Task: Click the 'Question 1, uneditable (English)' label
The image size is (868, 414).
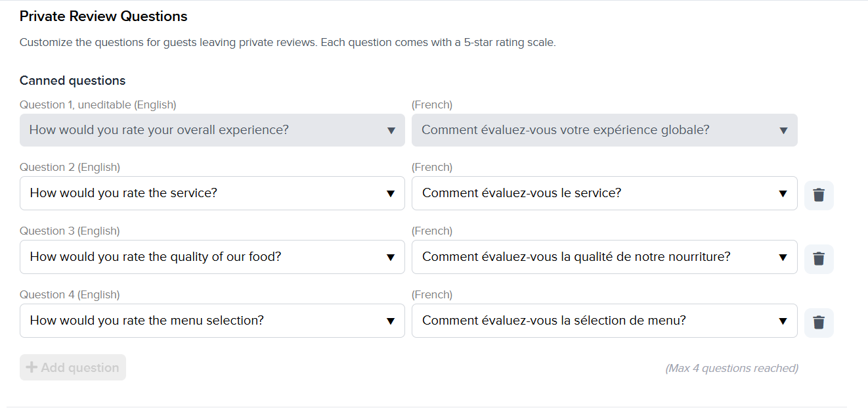Action: tap(98, 104)
